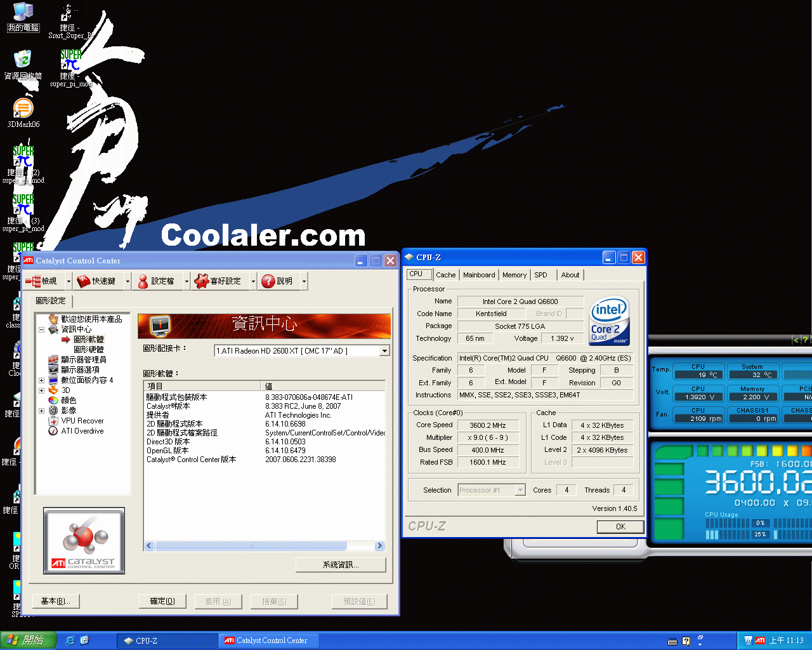The height and width of the screenshot is (650, 812).
Task: Click the scrollbar left arrow in software list
Action: pyautogui.click(x=149, y=546)
